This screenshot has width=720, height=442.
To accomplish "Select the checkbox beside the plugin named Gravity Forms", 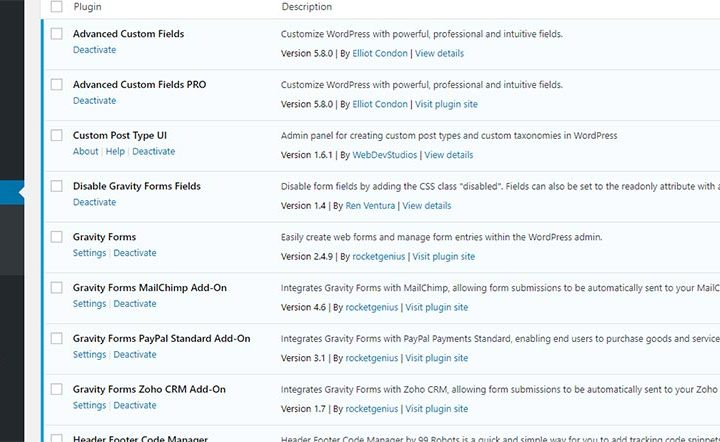I will 56,237.
